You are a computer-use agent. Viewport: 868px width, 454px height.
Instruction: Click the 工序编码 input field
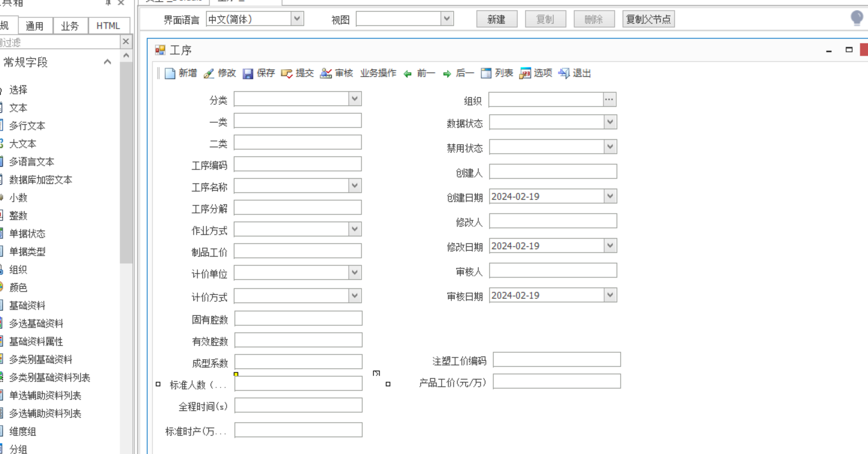pos(298,164)
